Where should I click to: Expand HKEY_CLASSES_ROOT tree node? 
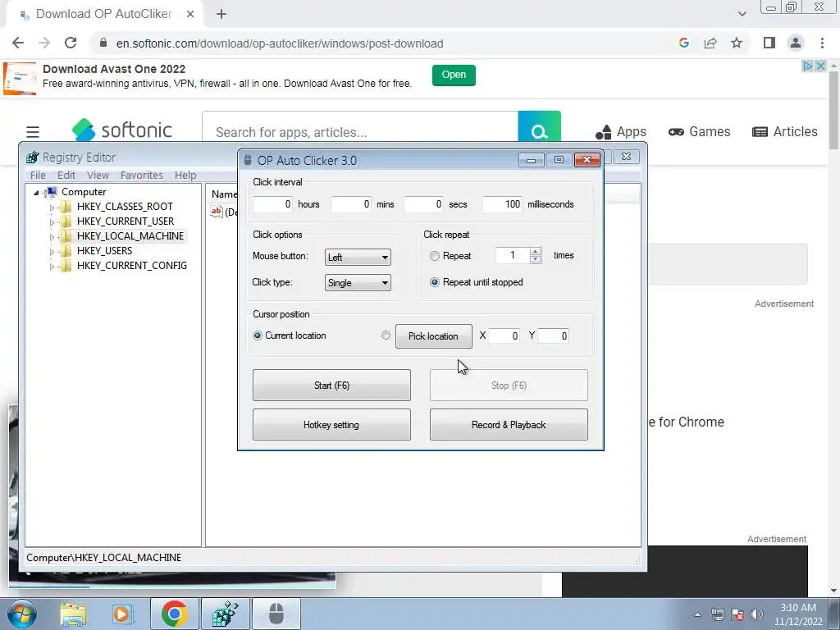(52, 208)
